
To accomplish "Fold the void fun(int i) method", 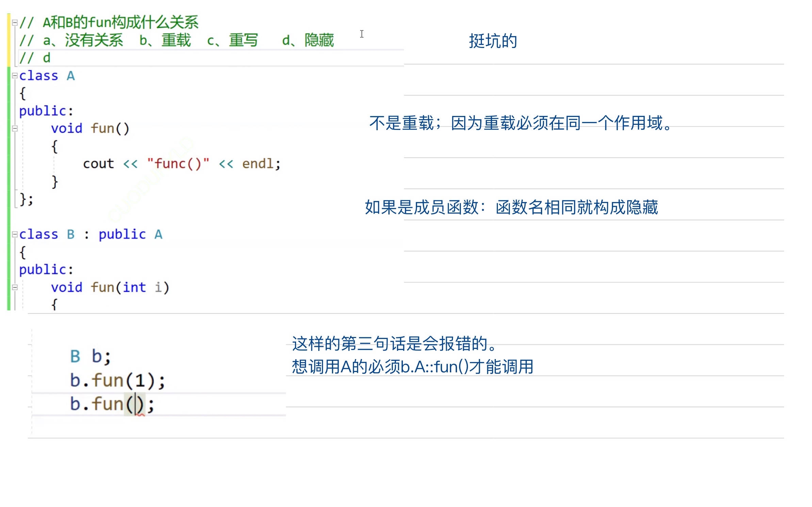I will point(15,287).
